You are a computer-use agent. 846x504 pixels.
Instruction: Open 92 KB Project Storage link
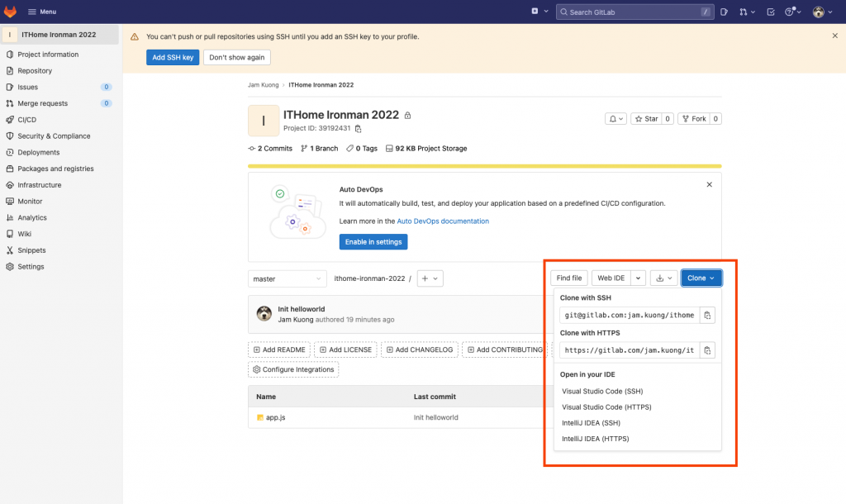click(x=426, y=149)
